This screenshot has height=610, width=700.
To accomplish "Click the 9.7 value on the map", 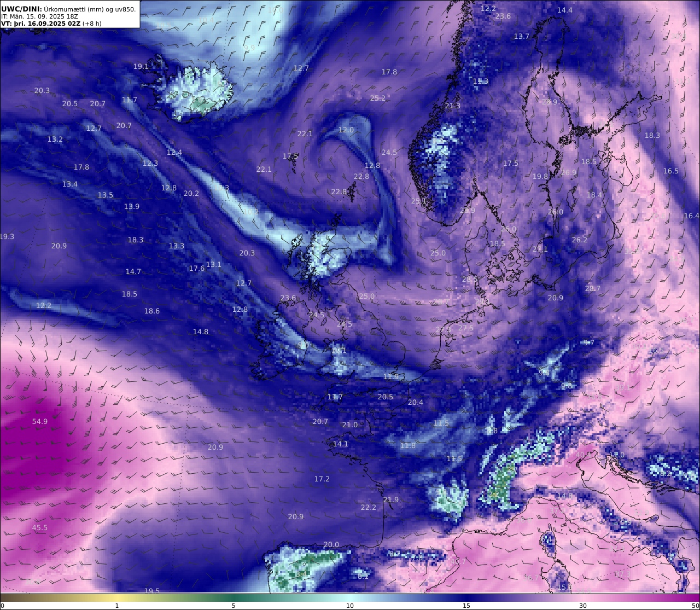I will 589,342.
